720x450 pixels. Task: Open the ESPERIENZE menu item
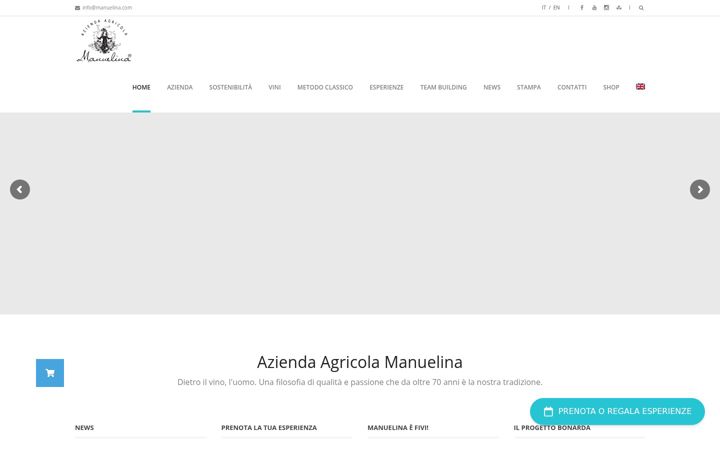click(x=387, y=87)
